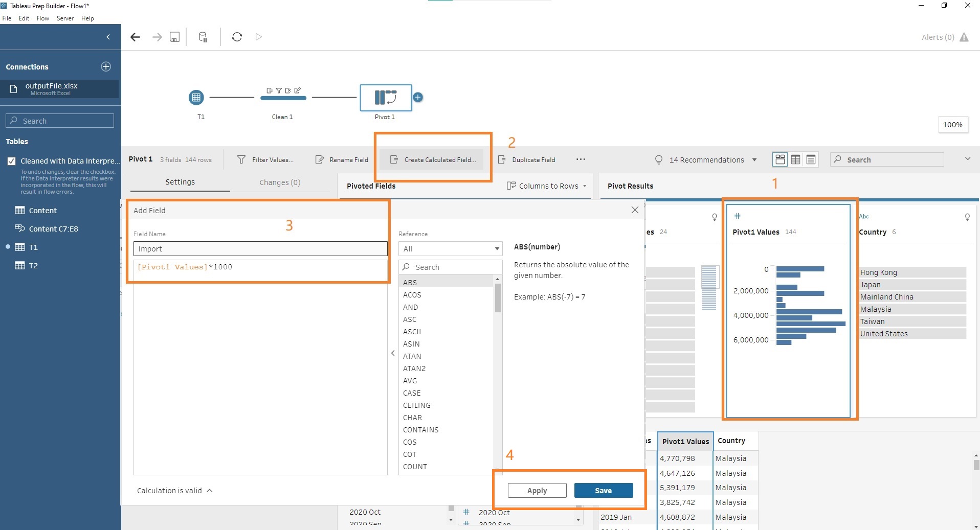Image resolution: width=980 pixels, height=530 pixels.
Task: Search the function list
Action: tap(450, 267)
